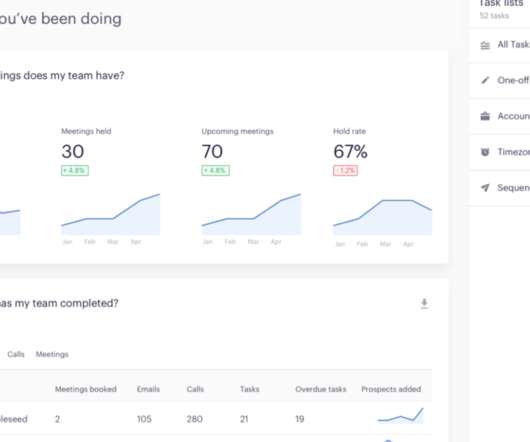
Task: Click the Account briefcase icon
Action: click(485, 116)
